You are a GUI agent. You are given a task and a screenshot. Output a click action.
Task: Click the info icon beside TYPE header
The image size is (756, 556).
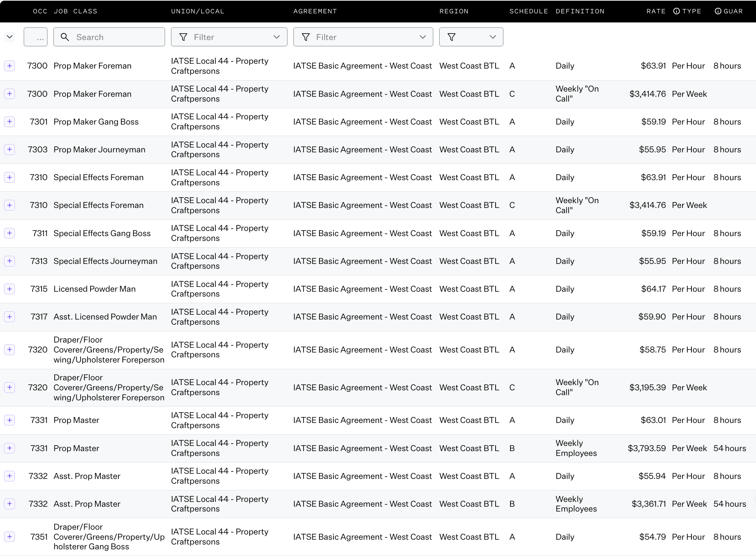pos(677,11)
